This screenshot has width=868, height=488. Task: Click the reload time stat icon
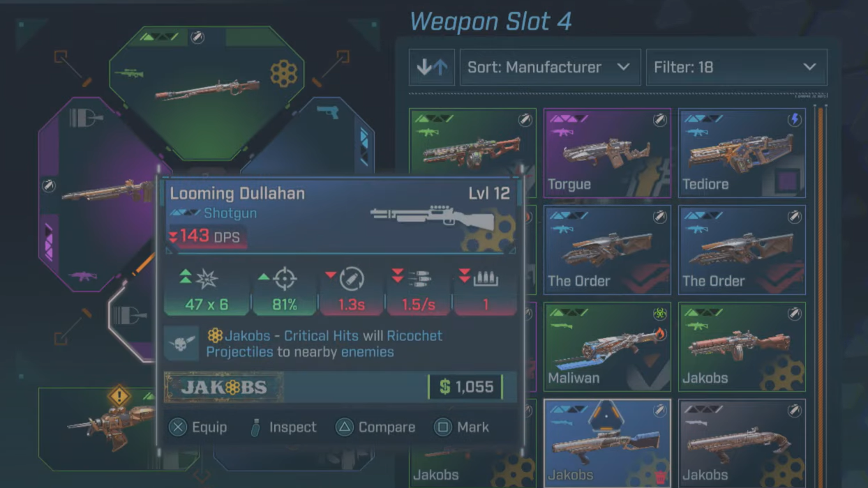tap(352, 280)
